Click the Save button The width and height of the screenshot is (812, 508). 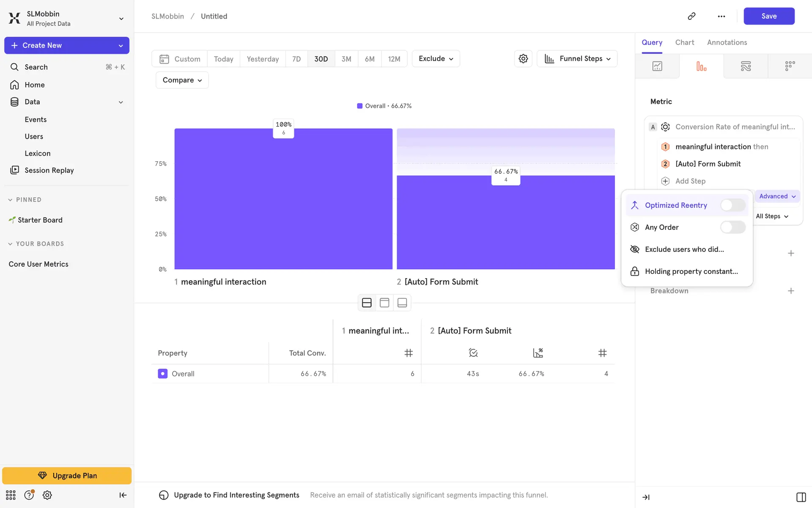click(x=768, y=16)
